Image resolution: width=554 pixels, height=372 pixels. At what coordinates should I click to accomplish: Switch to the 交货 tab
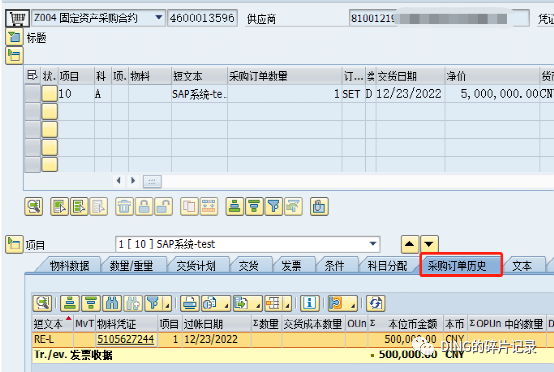point(248,266)
